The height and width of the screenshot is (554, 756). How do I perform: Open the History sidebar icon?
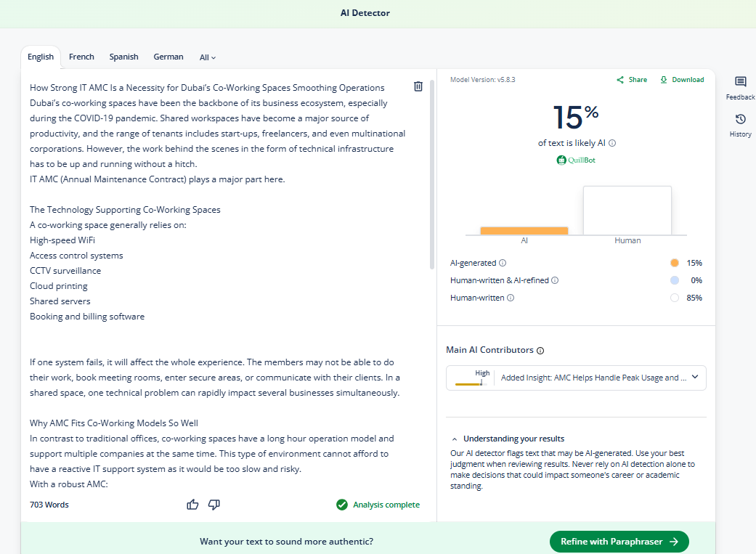[x=740, y=120]
